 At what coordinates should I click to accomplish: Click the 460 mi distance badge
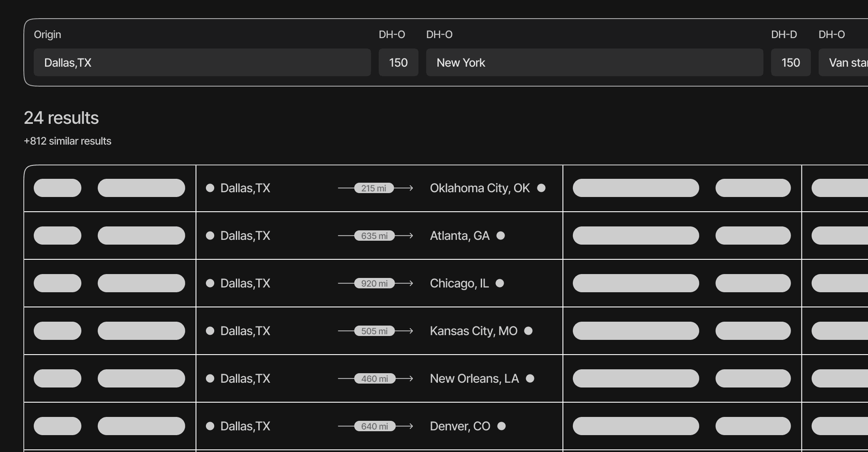tap(375, 379)
